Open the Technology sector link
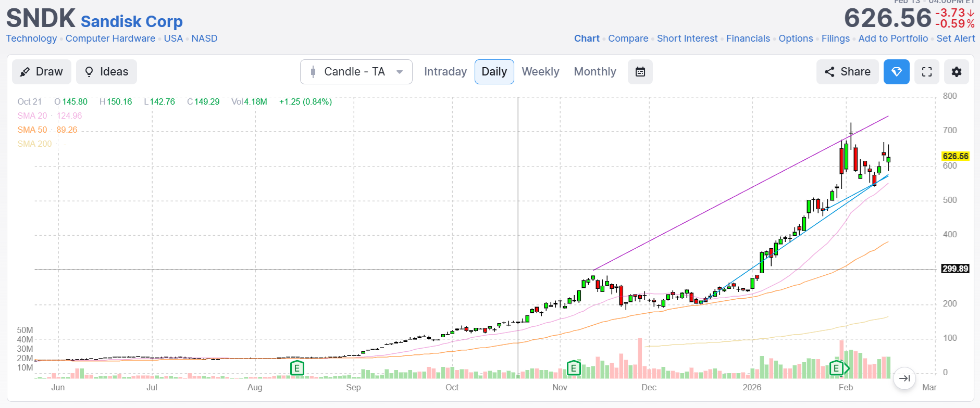Screen dimensions: 980x408 [x=32, y=39]
